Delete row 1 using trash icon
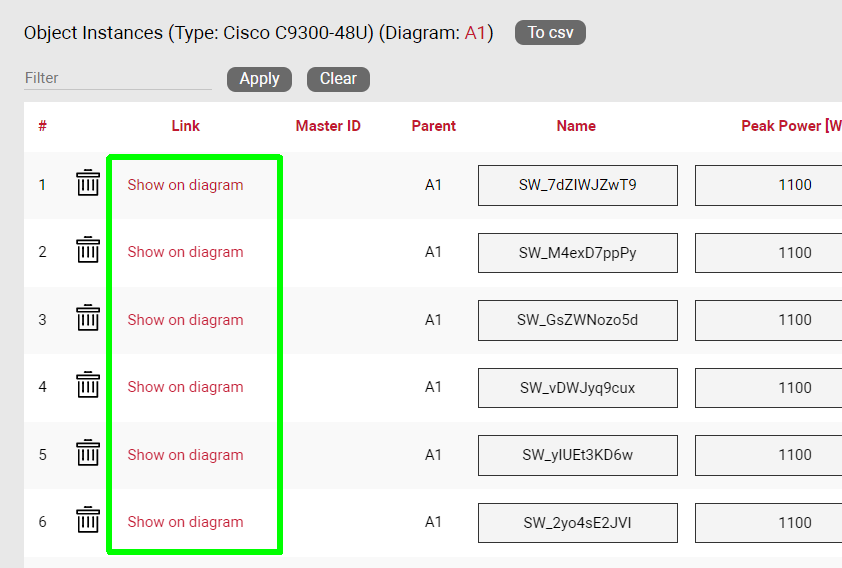The image size is (842, 568). point(88,183)
